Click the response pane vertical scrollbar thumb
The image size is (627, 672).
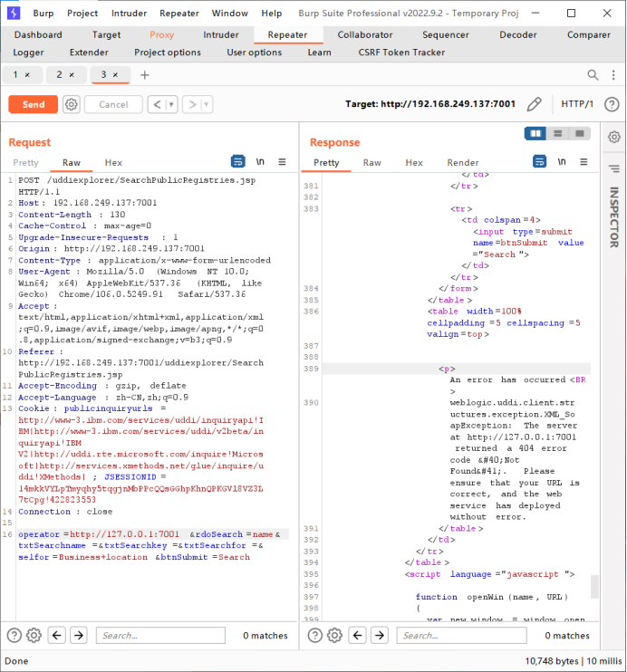(594, 586)
